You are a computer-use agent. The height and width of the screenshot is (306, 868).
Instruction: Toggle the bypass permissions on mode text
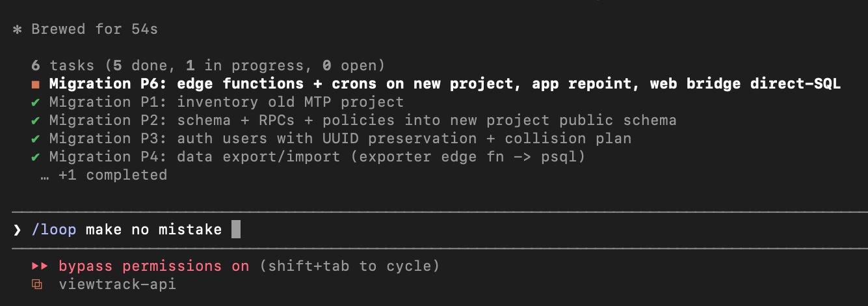(x=153, y=266)
